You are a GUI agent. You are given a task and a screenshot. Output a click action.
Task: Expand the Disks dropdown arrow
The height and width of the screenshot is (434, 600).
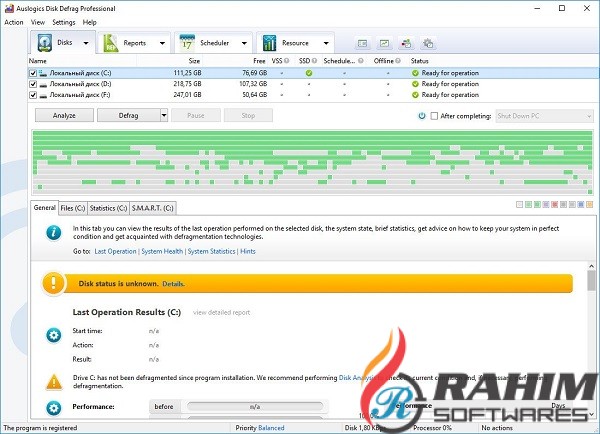tap(86, 43)
